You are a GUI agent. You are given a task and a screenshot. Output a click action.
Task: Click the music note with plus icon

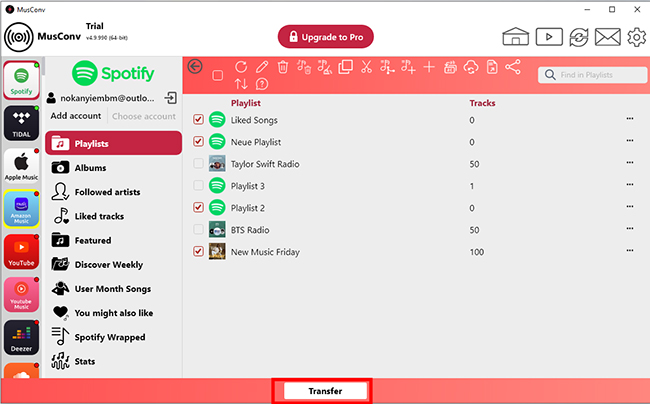(x=408, y=67)
